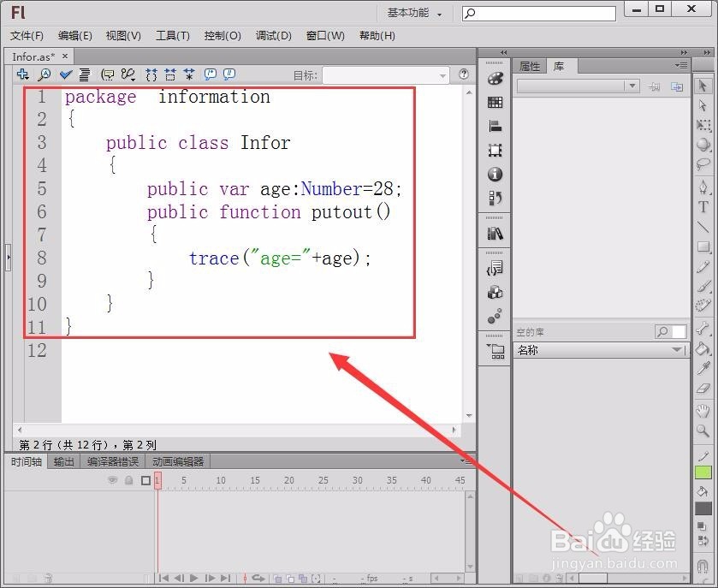The width and height of the screenshot is (718, 588).
Task: Open the 编辑(E) menu
Action: [x=75, y=36]
